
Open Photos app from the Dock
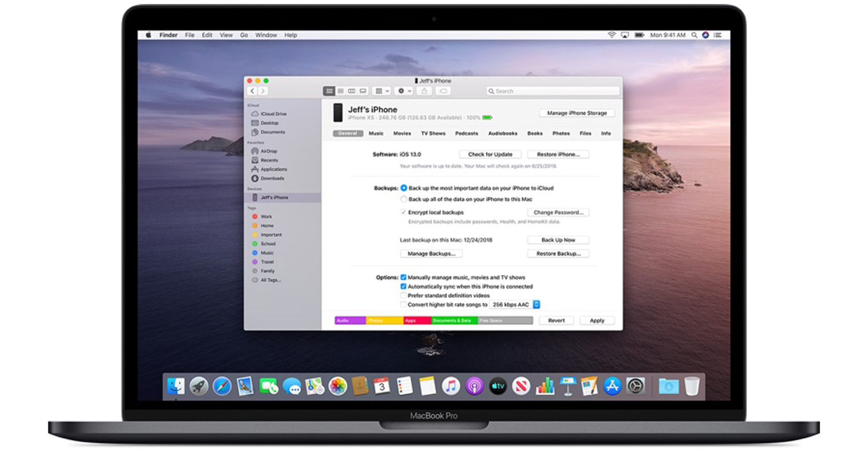click(x=337, y=386)
